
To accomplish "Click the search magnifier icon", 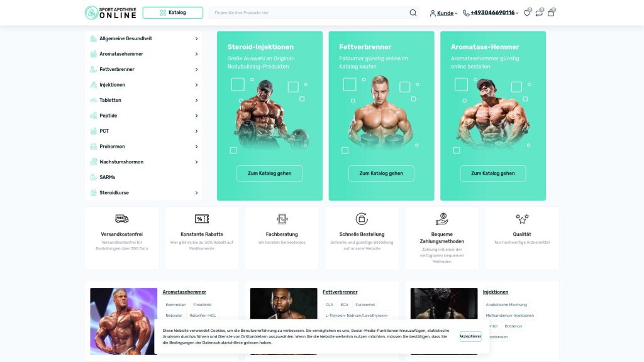I will point(413,13).
